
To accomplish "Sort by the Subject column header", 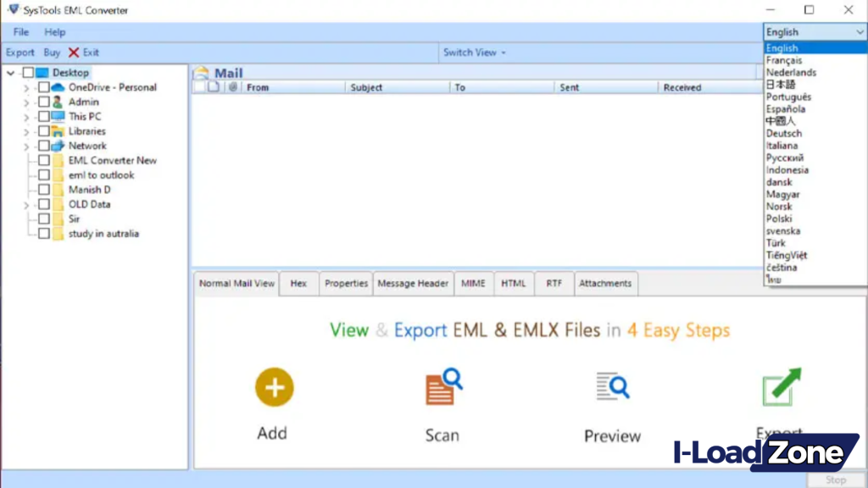I will tap(398, 87).
